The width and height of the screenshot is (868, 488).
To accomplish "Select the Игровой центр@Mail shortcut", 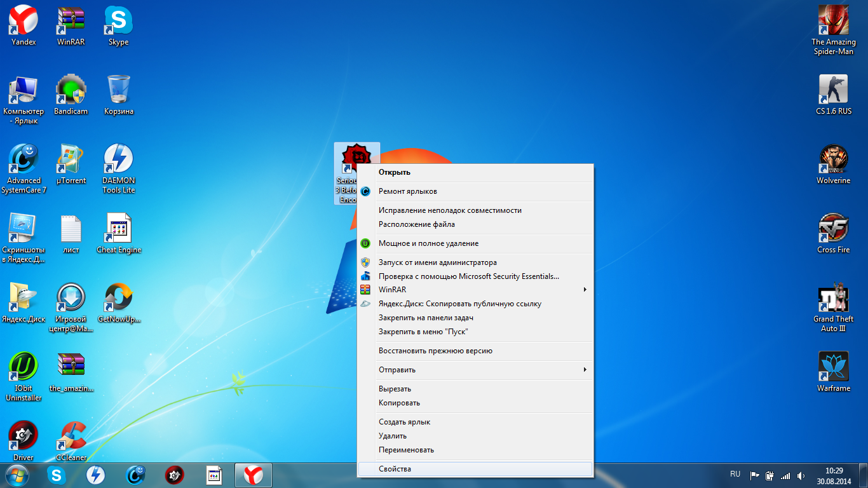I will tap(71, 308).
